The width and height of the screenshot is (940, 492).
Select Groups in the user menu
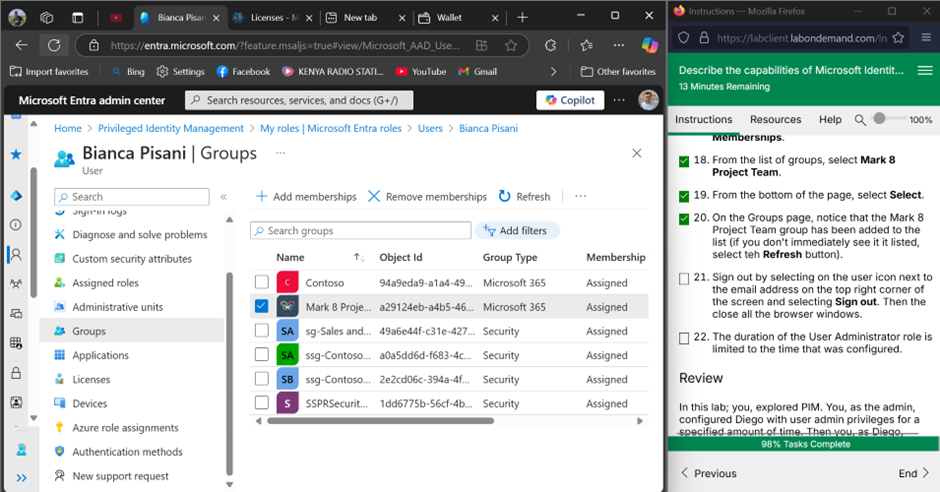[x=132, y=331]
